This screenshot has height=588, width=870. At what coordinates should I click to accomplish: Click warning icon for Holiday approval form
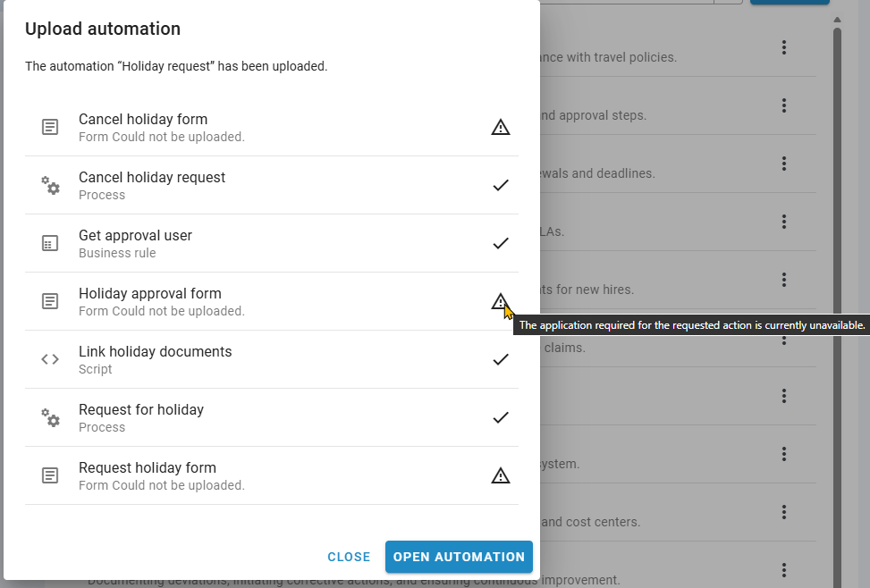(500, 301)
